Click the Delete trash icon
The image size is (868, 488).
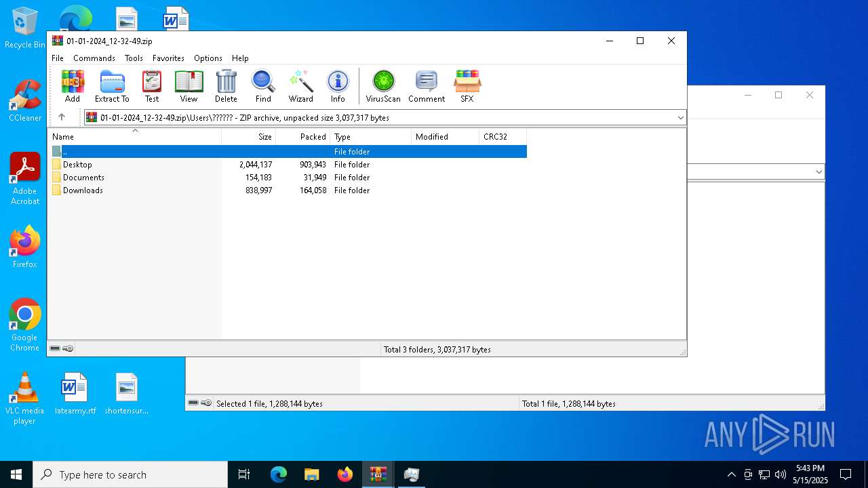pyautogui.click(x=226, y=86)
